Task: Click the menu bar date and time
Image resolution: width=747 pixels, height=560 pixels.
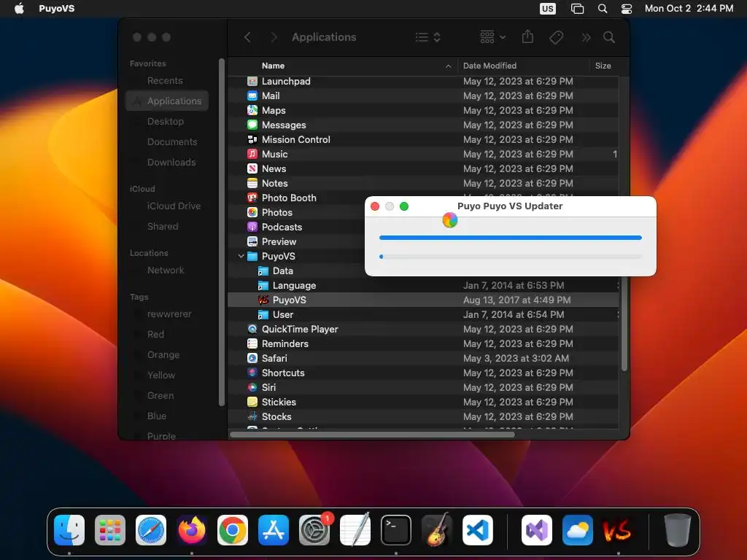Action: 689,8
